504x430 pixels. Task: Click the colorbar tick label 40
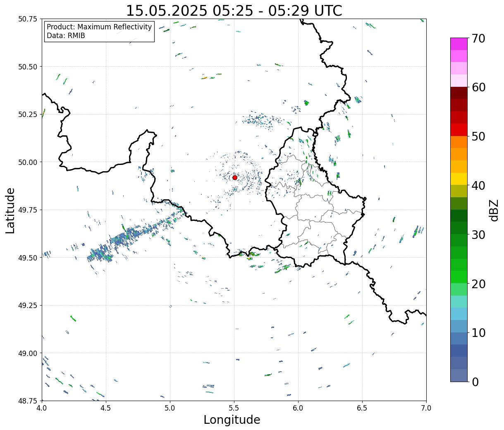point(478,185)
